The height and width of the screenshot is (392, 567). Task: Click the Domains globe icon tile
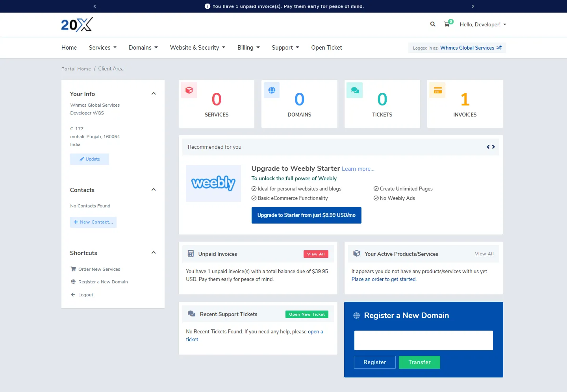272,90
